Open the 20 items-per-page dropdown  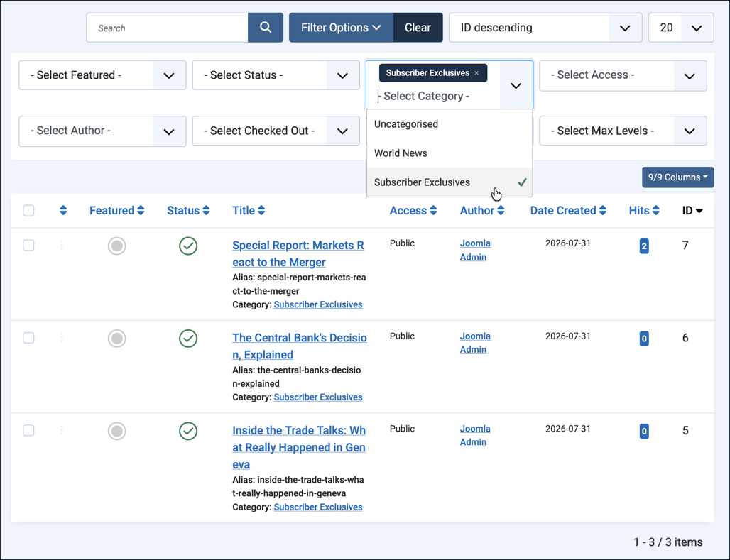click(x=681, y=28)
